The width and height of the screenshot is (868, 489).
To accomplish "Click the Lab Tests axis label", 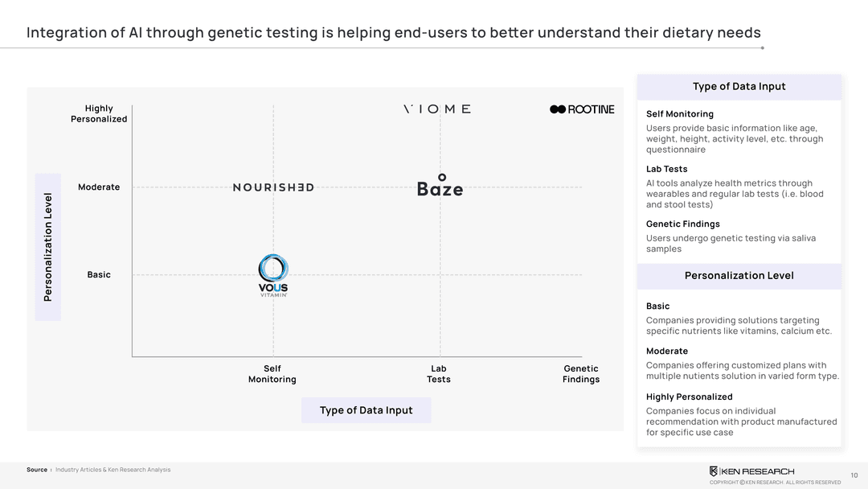I will click(x=439, y=374).
